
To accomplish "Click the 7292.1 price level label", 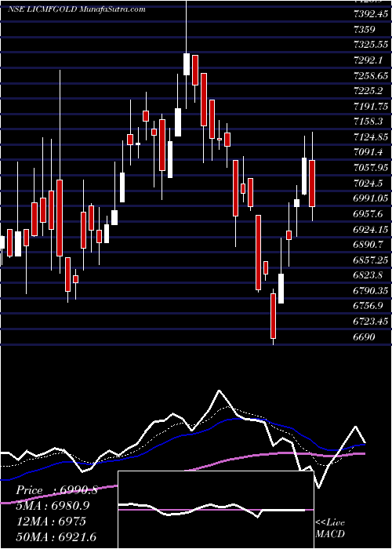I will pyautogui.click(x=368, y=60).
